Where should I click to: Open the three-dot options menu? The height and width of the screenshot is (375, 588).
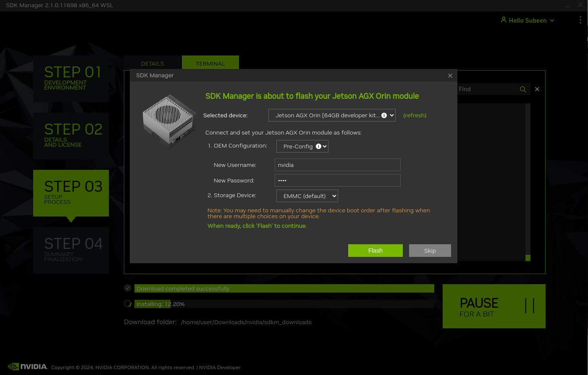click(580, 21)
